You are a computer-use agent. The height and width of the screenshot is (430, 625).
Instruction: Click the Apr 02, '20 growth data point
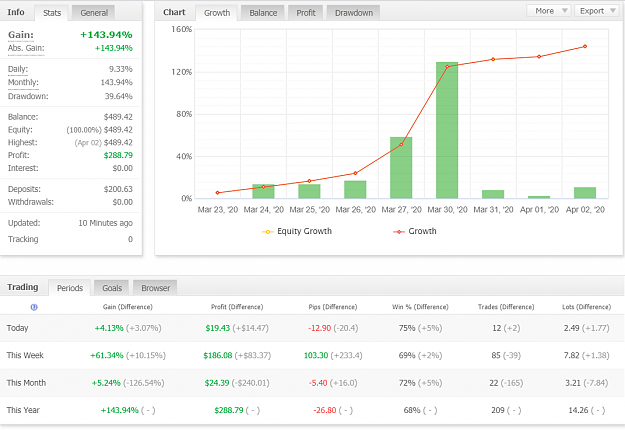pyautogui.click(x=585, y=46)
